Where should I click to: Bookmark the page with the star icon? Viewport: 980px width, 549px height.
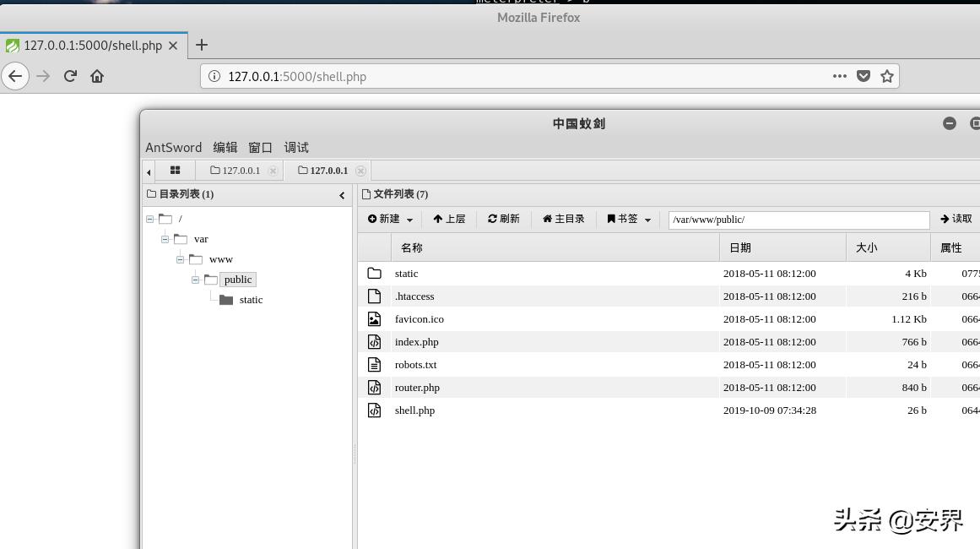pyautogui.click(x=886, y=76)
